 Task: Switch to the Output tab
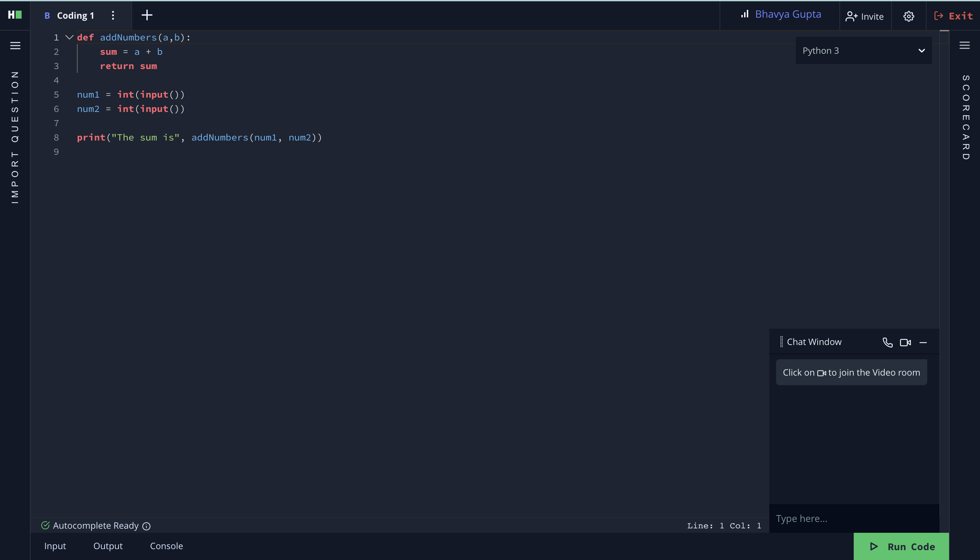[x=108, y=546]
